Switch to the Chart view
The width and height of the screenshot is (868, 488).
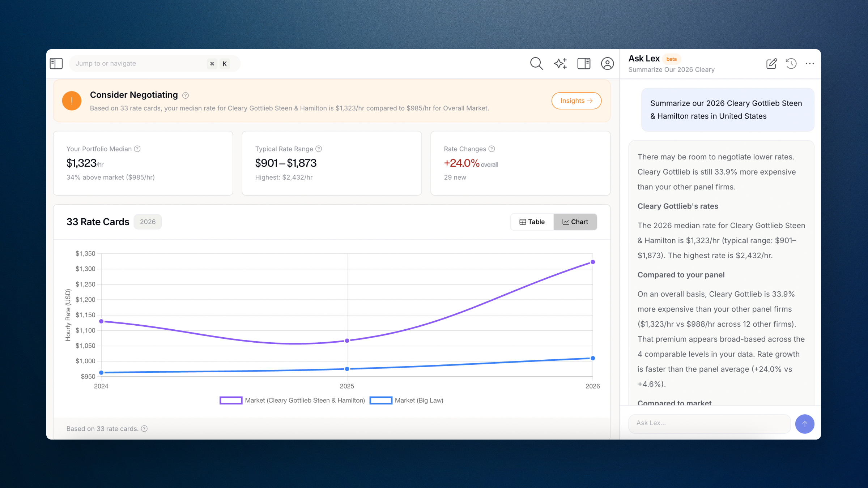pos(575,222)
